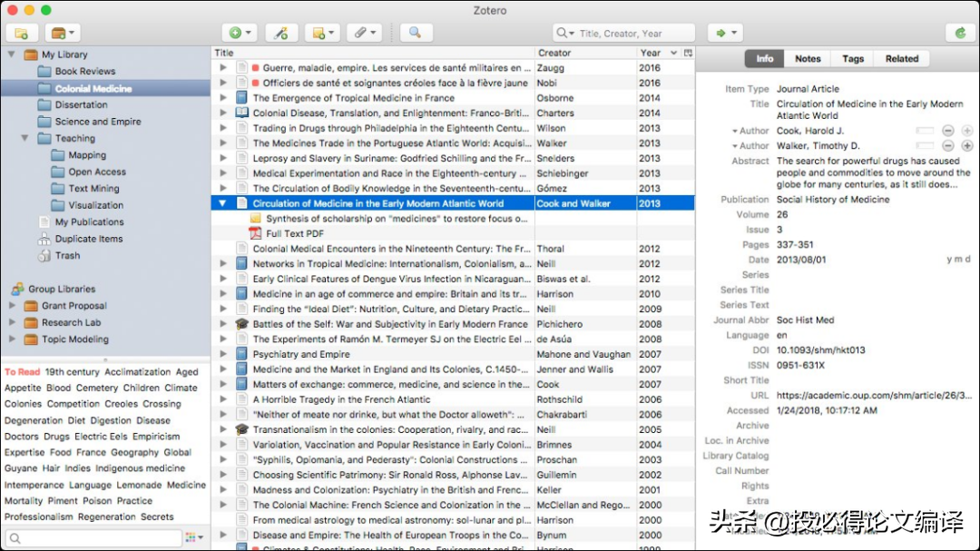This screenshot has width=980, height=551.
Task: Focus the tag filter search box
Action: pyautogui.click(x=93, y=538)
